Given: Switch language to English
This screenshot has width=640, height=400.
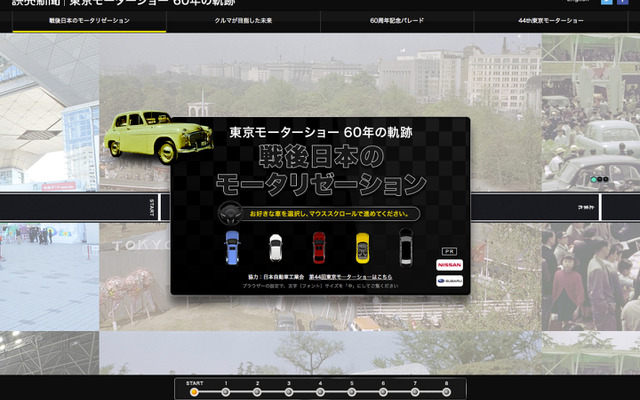Looking at the screenshot, I should 578,1.
